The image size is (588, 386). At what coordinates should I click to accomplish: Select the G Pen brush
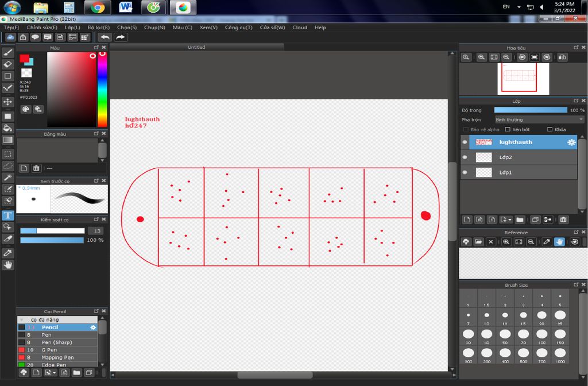tap(57, 350)
